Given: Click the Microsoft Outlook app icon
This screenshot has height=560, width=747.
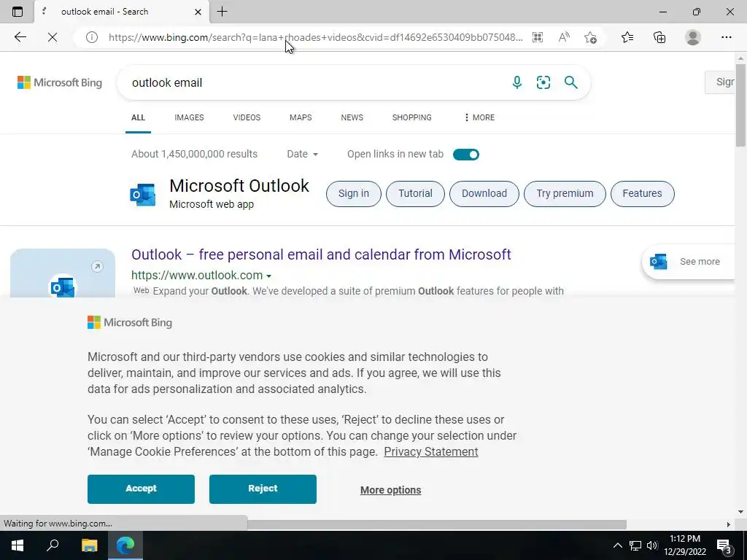Looking at the screenshot, I should click(x=143, y=194).
